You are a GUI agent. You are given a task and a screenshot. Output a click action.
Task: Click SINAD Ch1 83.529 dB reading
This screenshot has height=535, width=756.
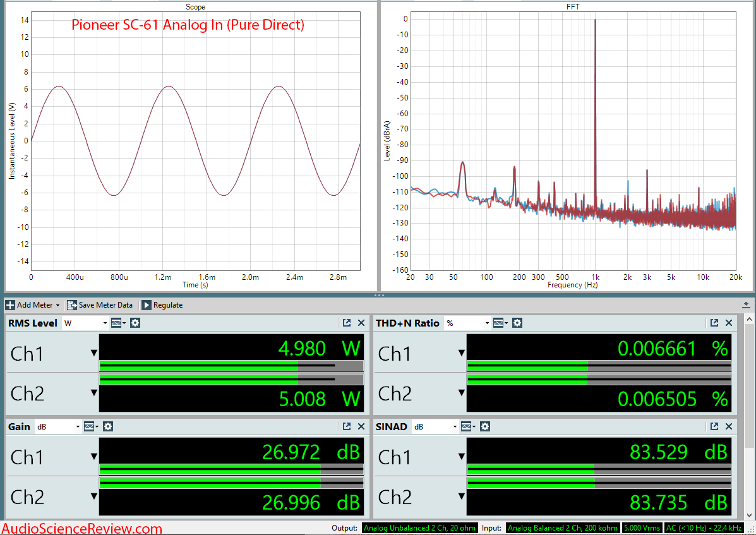coord(678,452)
